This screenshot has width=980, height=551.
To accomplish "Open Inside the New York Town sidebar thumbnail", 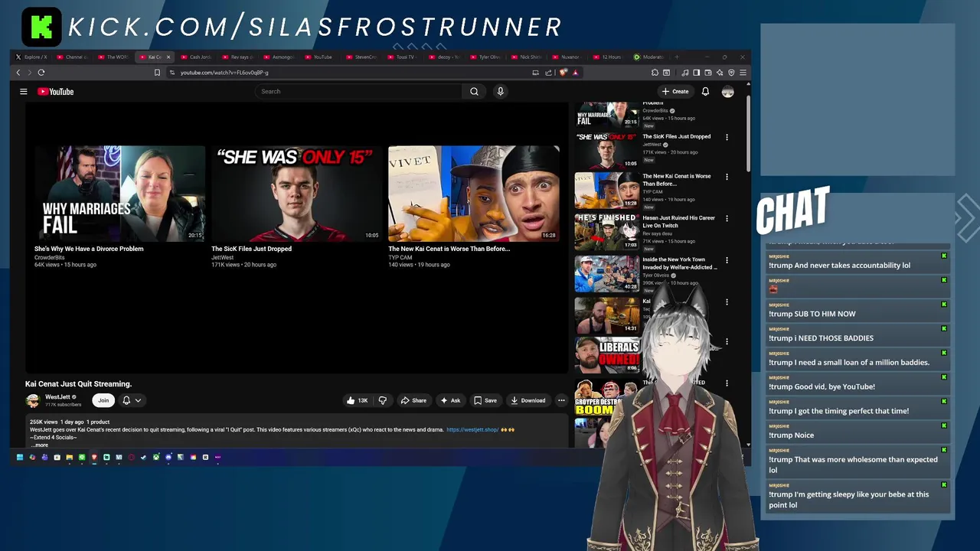I will tap(607, 274).
